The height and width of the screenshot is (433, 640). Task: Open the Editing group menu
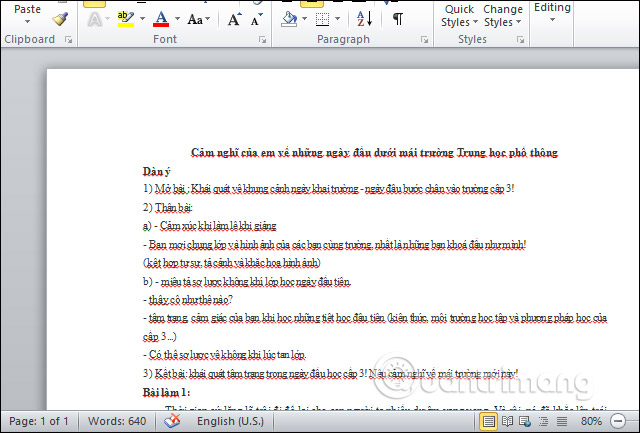tap(552, 12)
